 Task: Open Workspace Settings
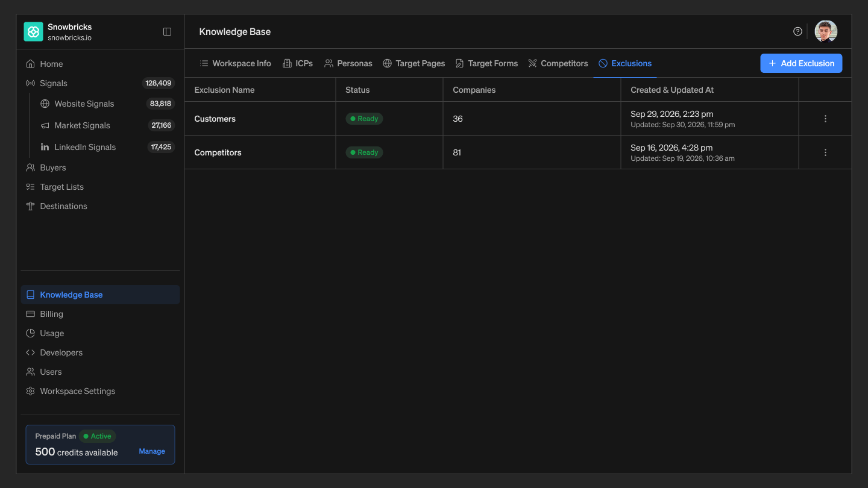(x=101, y=391)
